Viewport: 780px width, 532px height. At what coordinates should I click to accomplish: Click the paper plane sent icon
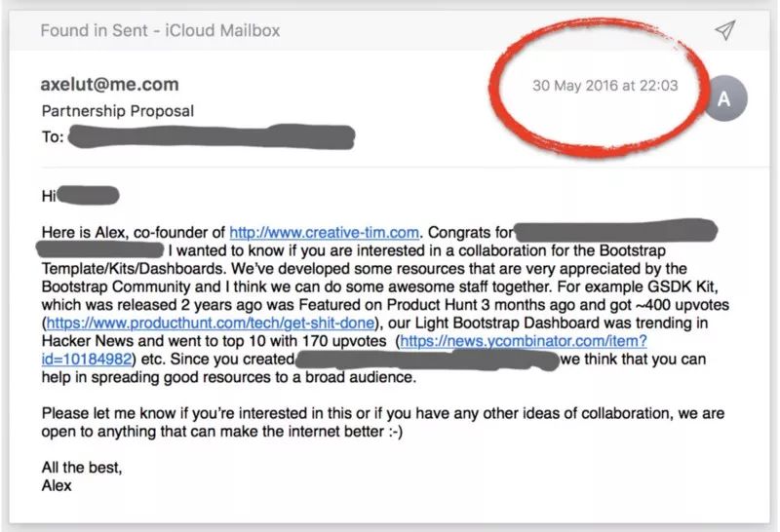[723, 30]
